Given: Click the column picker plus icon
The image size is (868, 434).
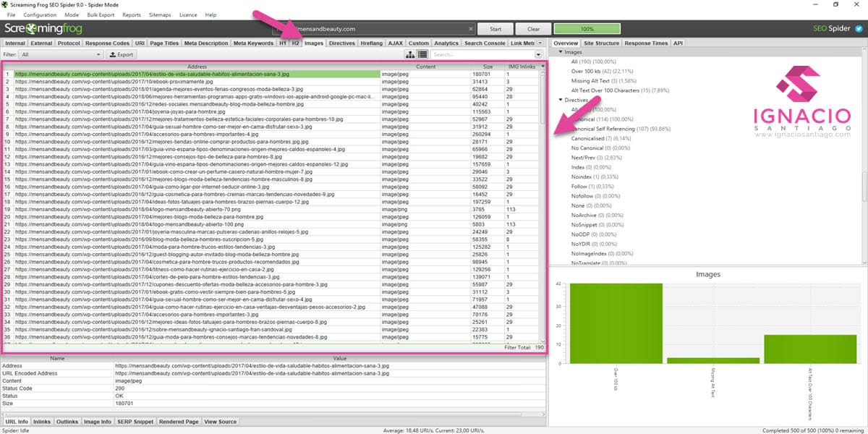Looking at the screenshot, I should coord(542,66).
